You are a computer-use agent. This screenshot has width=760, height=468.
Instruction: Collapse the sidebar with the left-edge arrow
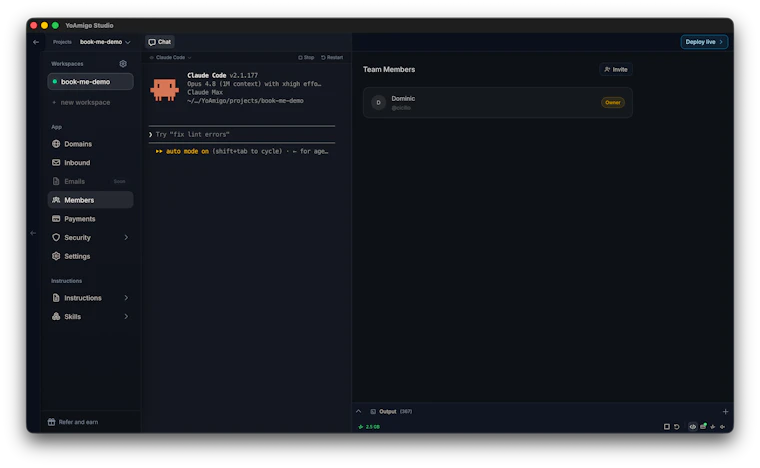pyautogui.click(x=33, y=233)
